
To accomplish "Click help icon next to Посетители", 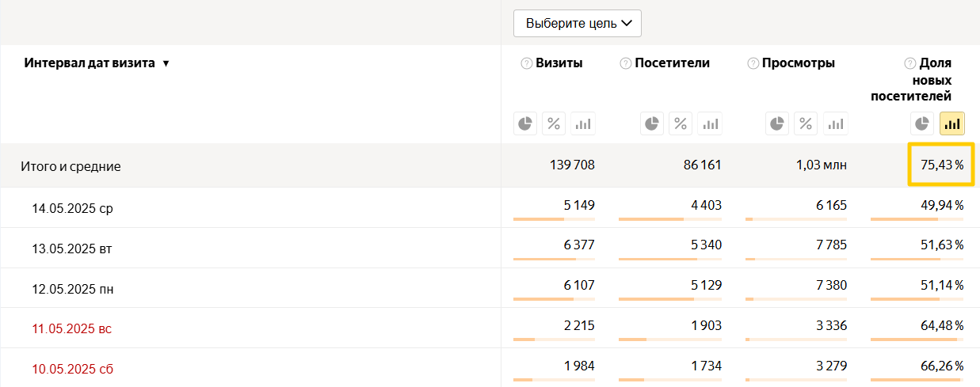I will pyautogui.click(x=626, y=63).
